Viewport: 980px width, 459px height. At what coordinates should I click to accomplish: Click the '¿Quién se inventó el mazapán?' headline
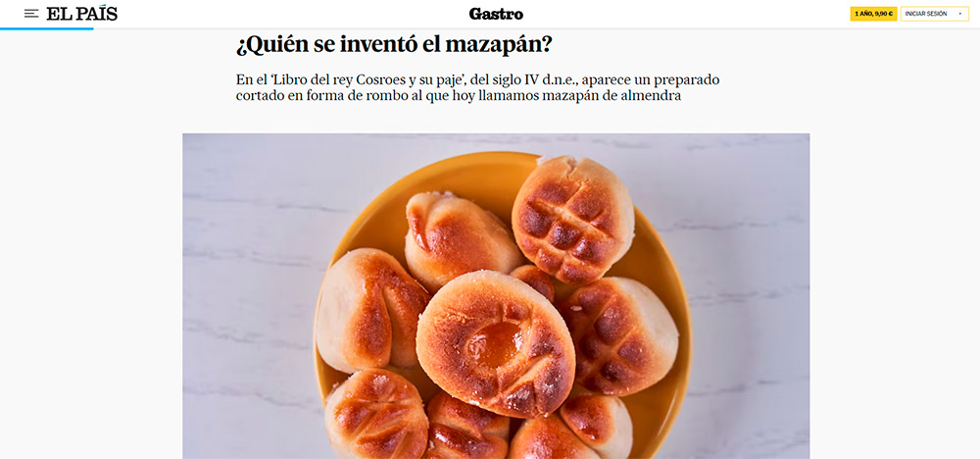(x=394, y=44)
